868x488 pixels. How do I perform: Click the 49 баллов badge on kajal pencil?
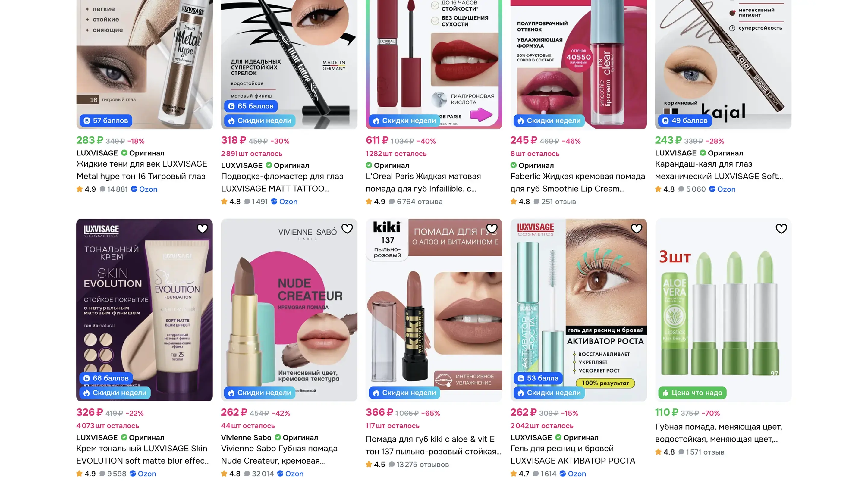[685, 120]
